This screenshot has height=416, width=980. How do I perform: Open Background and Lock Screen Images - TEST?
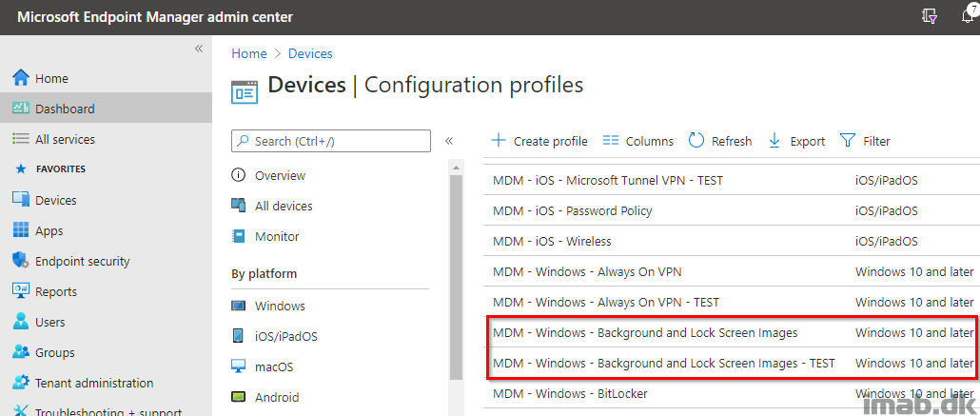pyautogui.click(x=664, y=363)
